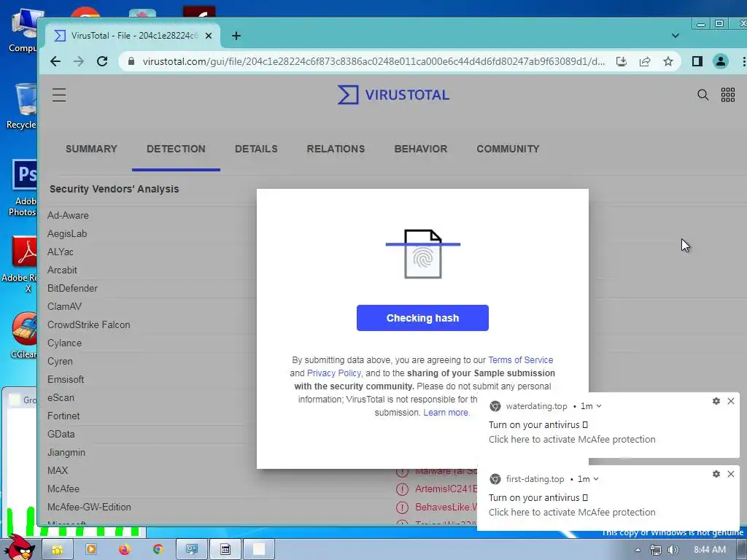Switch to the COMMUNITY tab
The image size is (747, 560).
(508, 149)
